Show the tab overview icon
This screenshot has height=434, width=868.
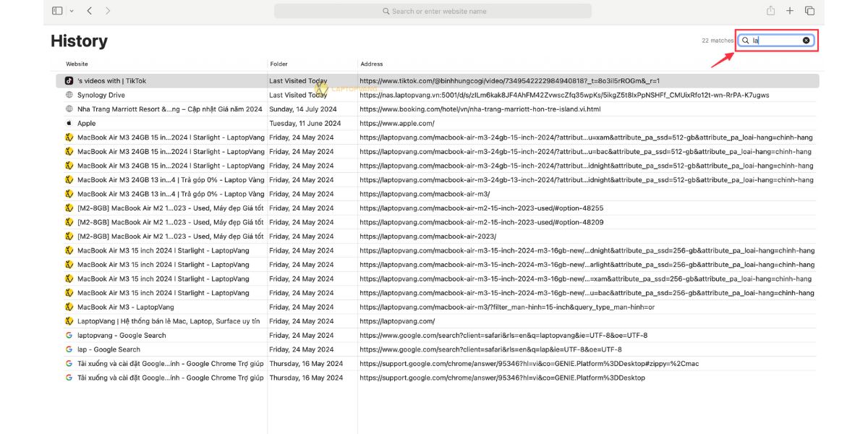click(x=809, y=11)
